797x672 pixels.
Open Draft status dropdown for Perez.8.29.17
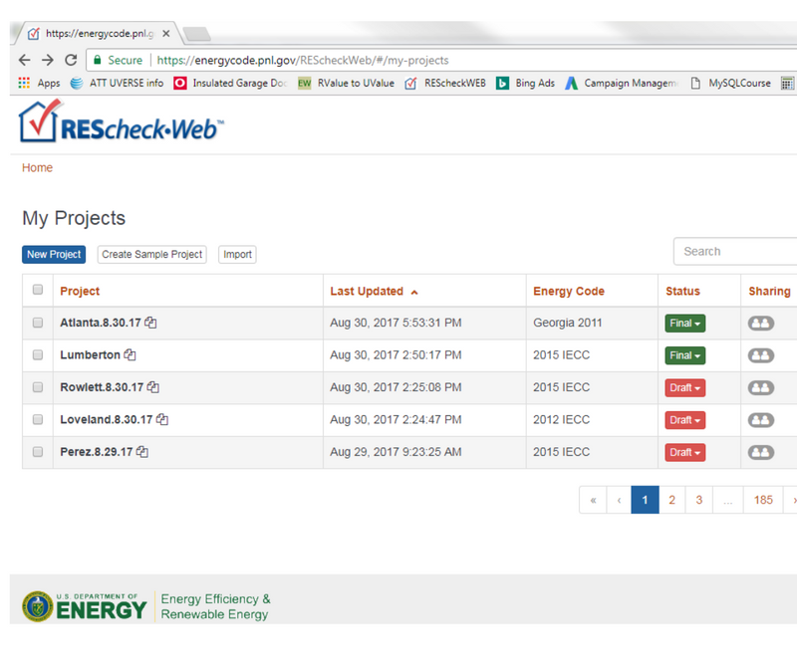[x=684, y=452]
